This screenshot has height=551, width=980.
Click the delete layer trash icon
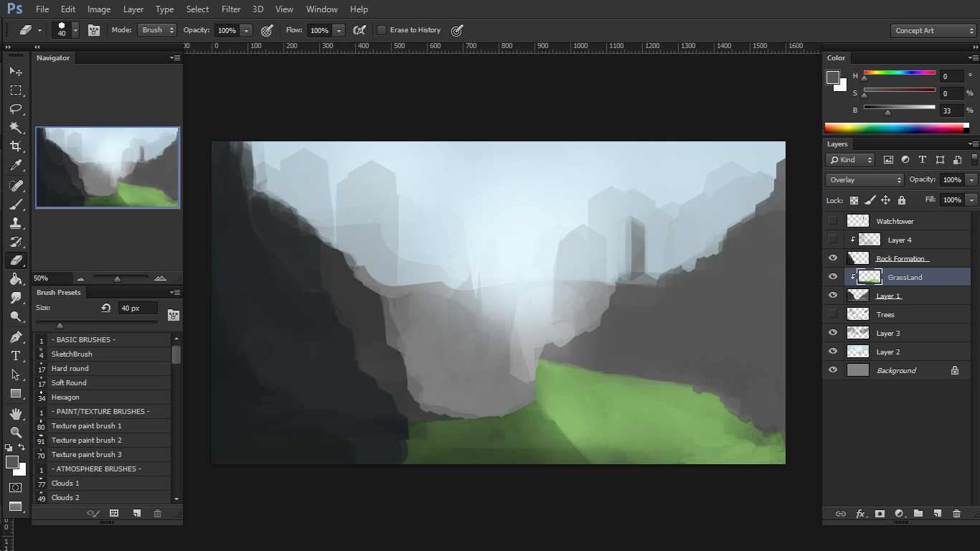pos(956,514)
